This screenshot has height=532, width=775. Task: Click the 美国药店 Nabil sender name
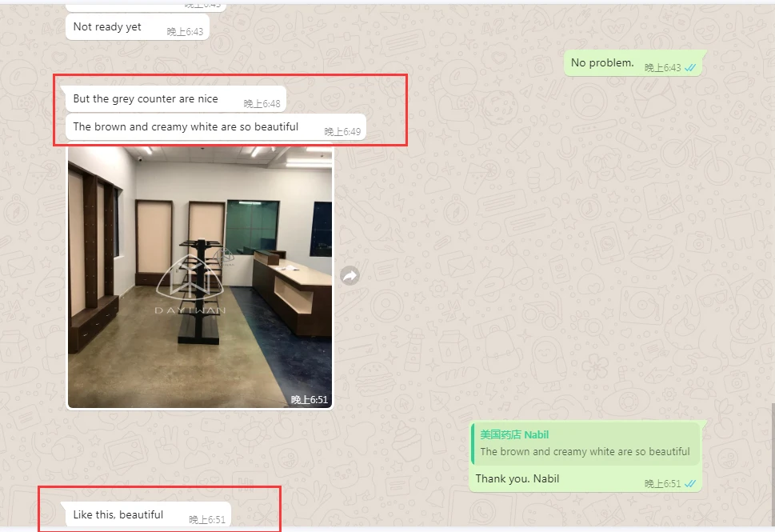click(x=514, y=434)
